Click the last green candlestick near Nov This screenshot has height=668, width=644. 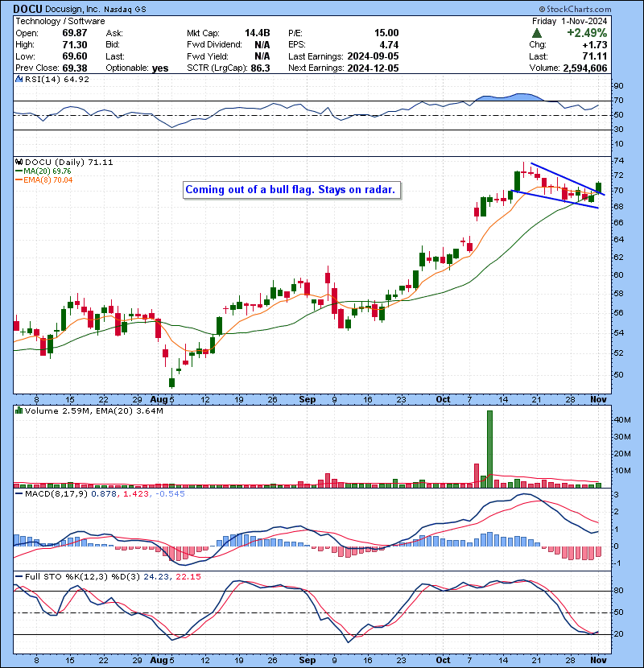coord(599,187)
